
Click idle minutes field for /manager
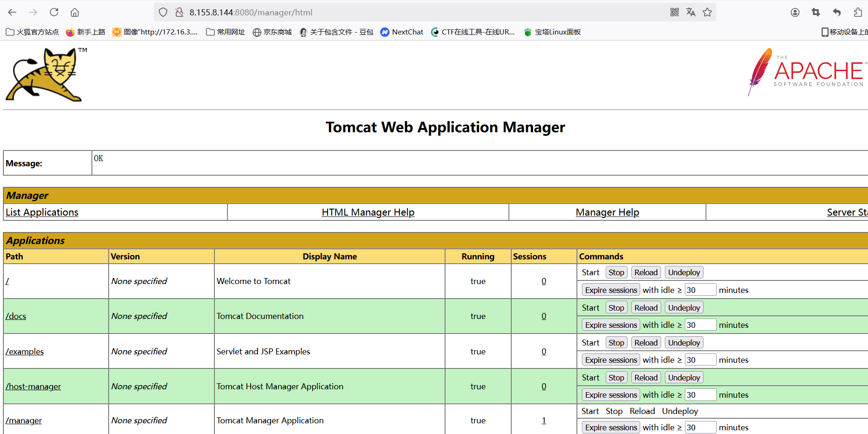pos(700,427)
